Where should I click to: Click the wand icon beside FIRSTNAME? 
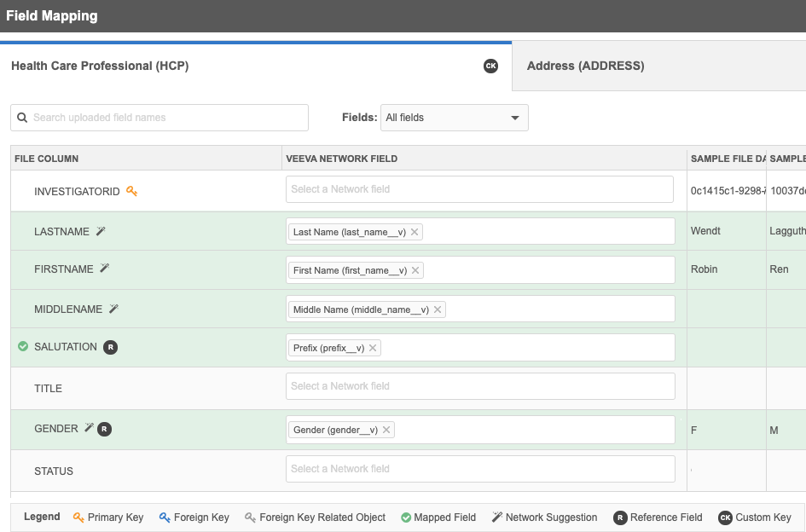(x=105, y=269)
